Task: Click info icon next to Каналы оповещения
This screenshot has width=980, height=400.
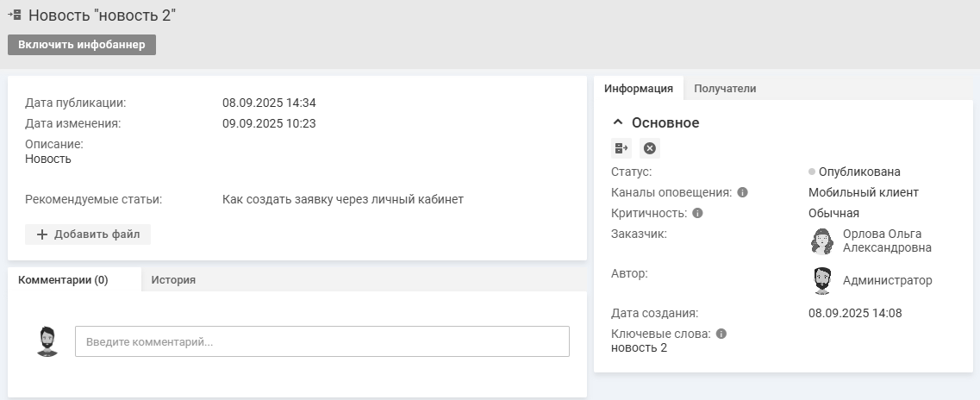Action: (742, 192)
